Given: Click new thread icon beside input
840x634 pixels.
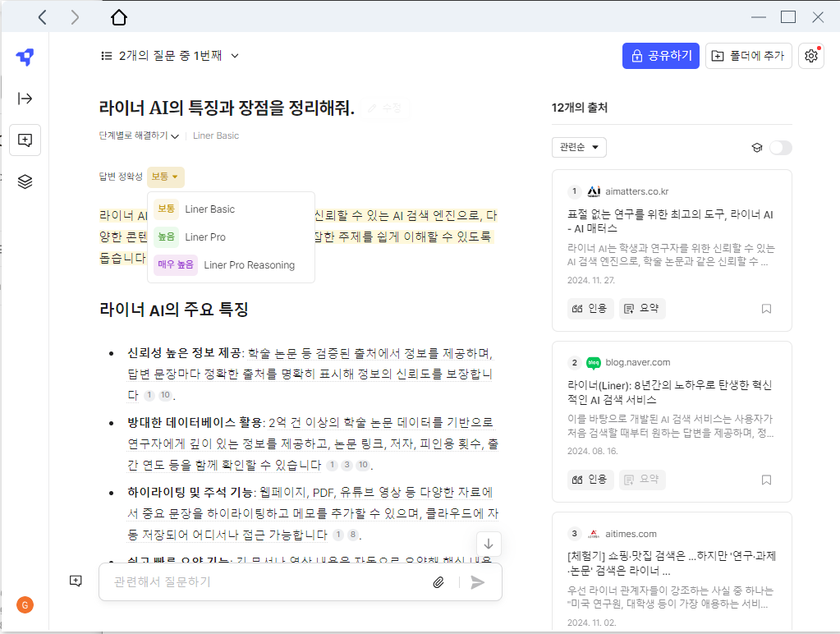Looking at the screenshot, I should [76, 581].
